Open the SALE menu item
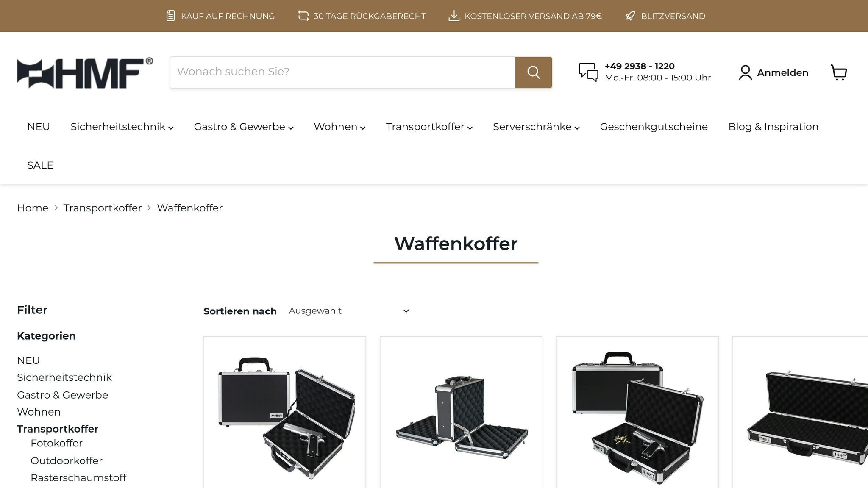Viewport: 868px width, 488px height. [x=40, y=165]
